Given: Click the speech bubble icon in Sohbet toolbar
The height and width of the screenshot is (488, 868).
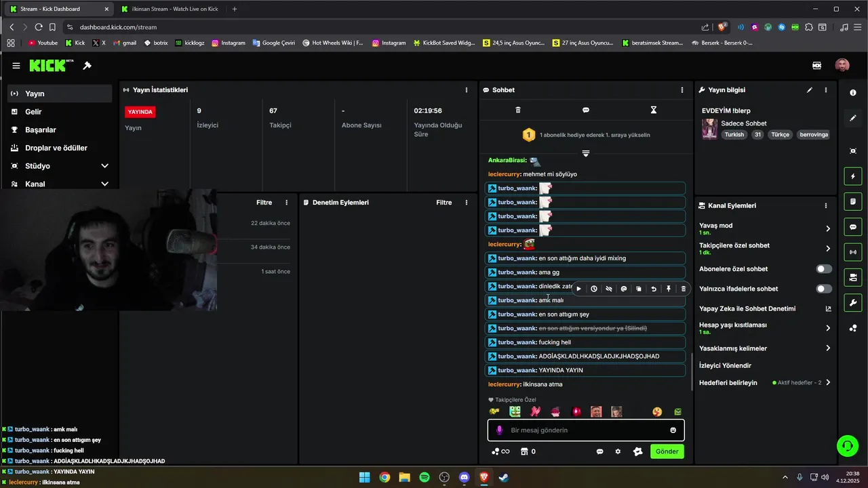Looking at the screenshot, I should pos(586,110).
